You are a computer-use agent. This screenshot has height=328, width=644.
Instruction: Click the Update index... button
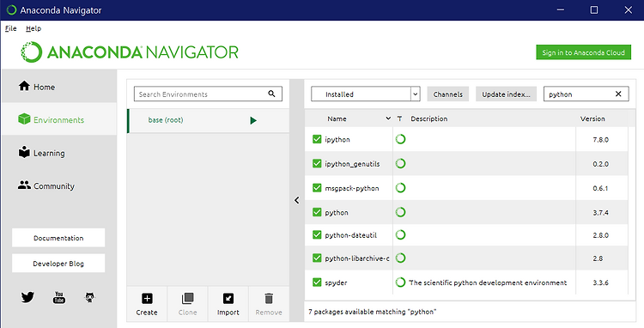point(506,94)
